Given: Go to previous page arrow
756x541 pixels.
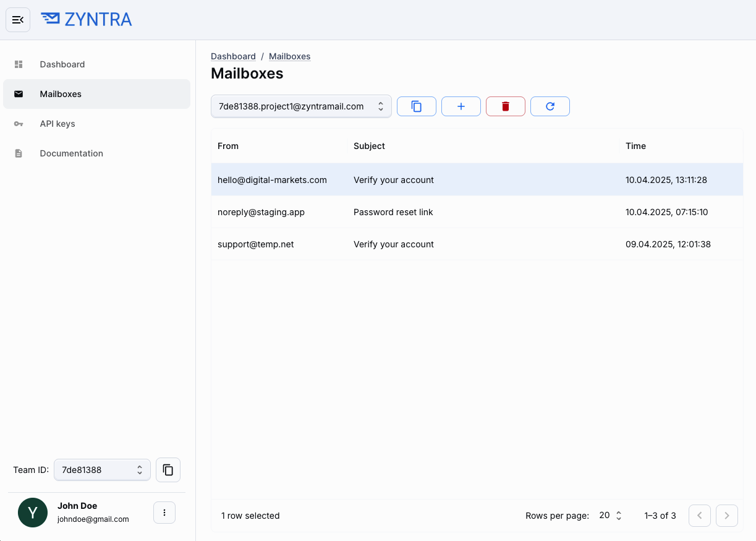Looking at the screenshot, I should point(700,516).
